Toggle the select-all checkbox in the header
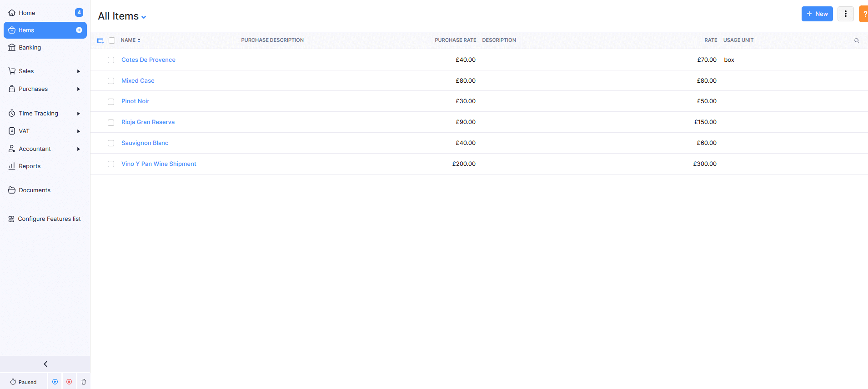 click(x=112, y=40)
